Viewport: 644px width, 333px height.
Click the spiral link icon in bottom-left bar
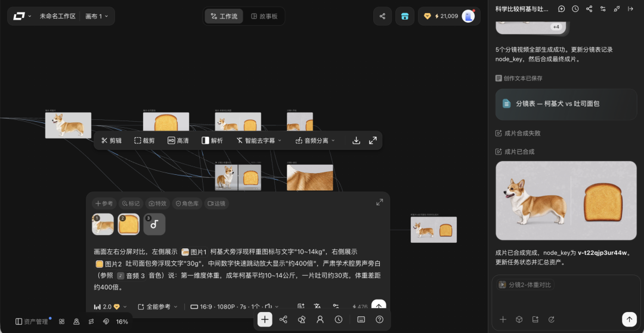(106, 322)
